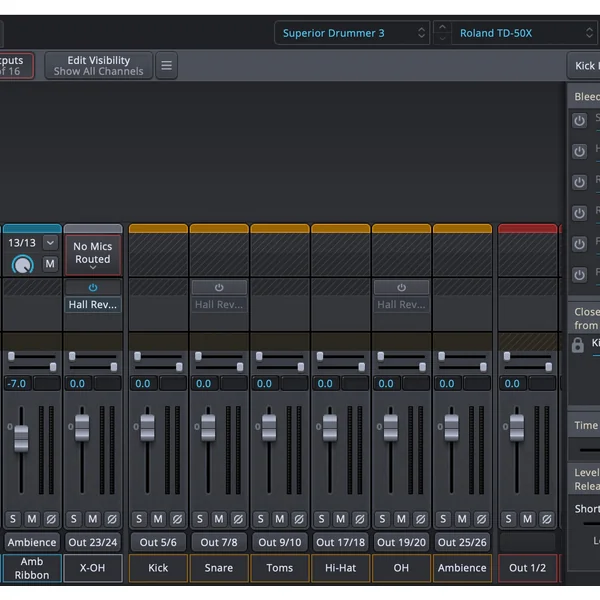Open No Mics Routed dropdown

[x=93, y=255]
